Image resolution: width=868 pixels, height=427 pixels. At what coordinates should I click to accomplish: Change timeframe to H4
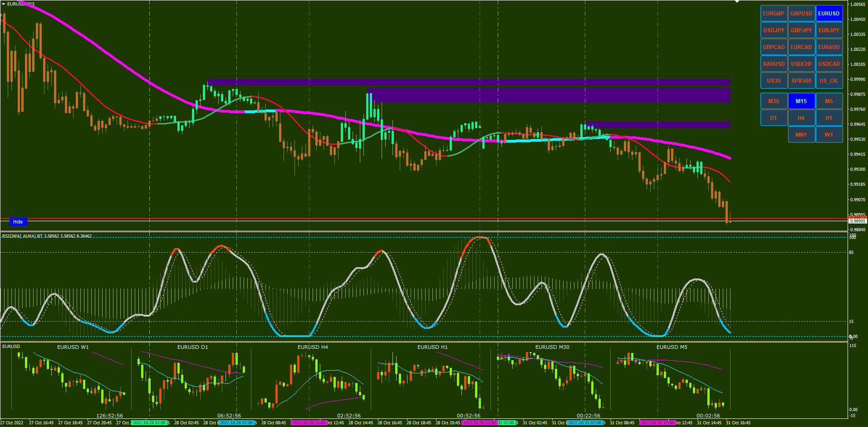coord(801,118)
